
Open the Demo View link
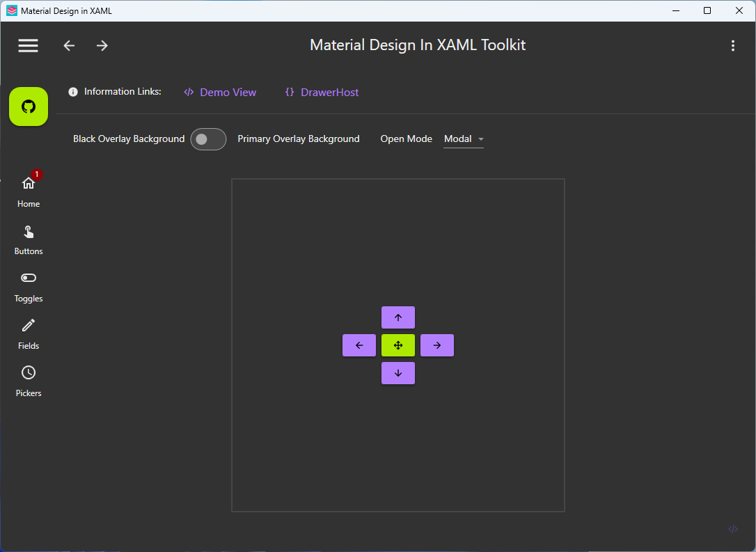click(x=220, y=92)
